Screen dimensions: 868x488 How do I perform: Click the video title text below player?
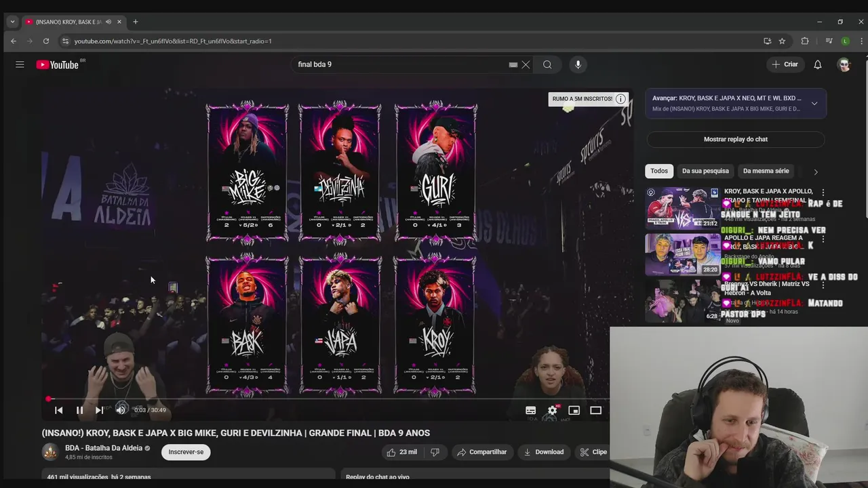[236, 433]
